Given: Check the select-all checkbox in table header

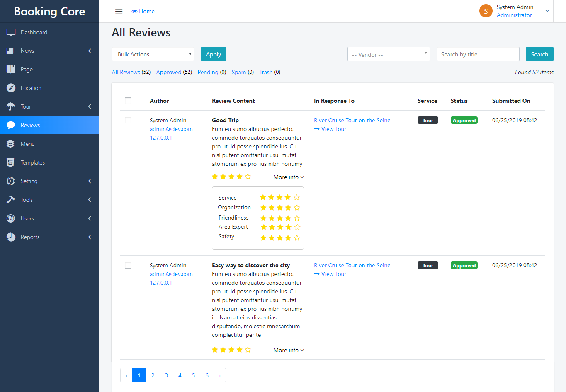Looking at the screenshot, I should pyautogui.click(x=128, y=101).
